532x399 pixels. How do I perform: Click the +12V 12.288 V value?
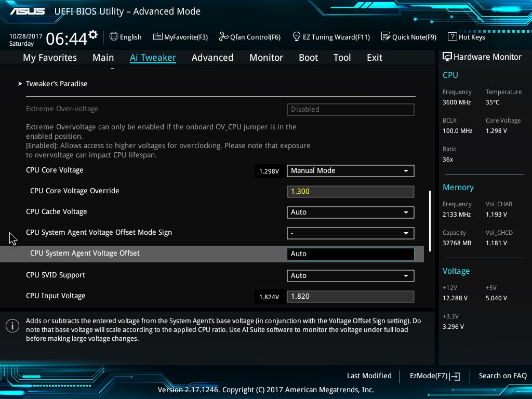click(x=455, y=298)
